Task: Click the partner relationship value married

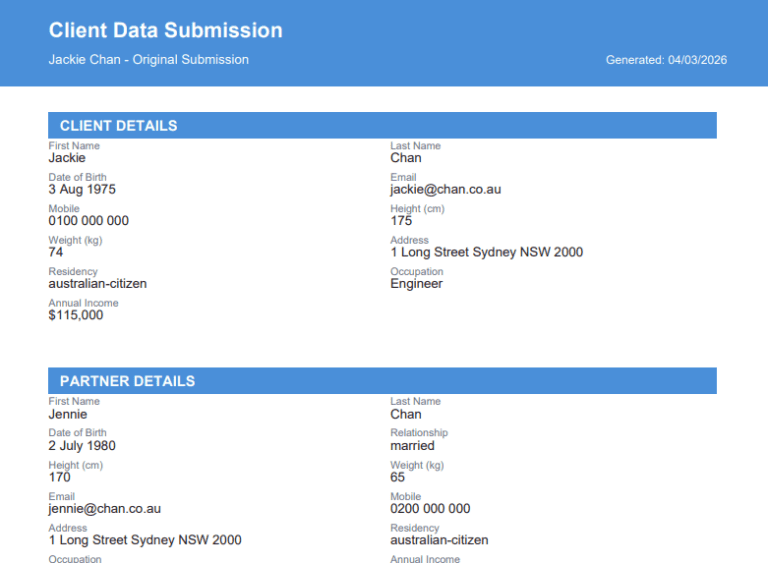Action: [412, 446]
